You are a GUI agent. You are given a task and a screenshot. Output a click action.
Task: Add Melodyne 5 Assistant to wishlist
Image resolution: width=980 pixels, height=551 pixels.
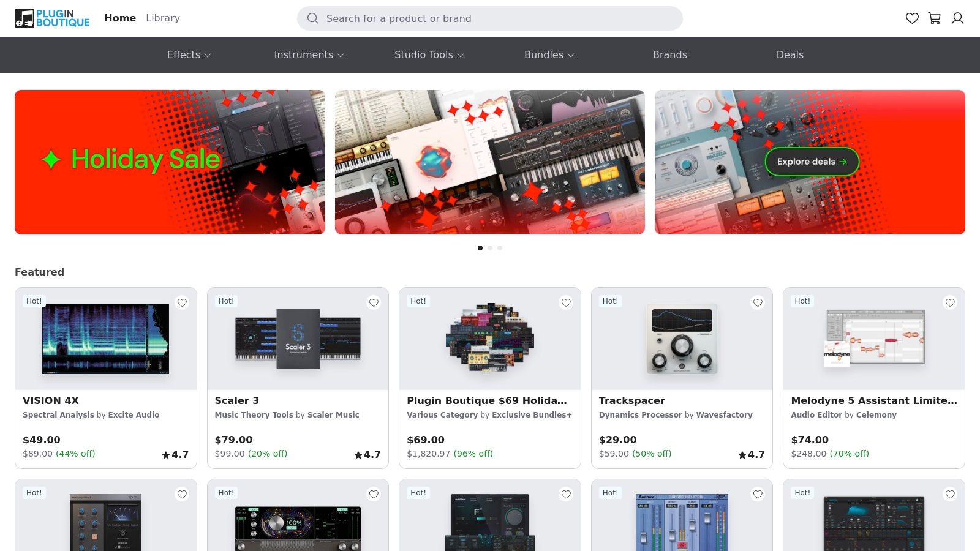[950, 302]
